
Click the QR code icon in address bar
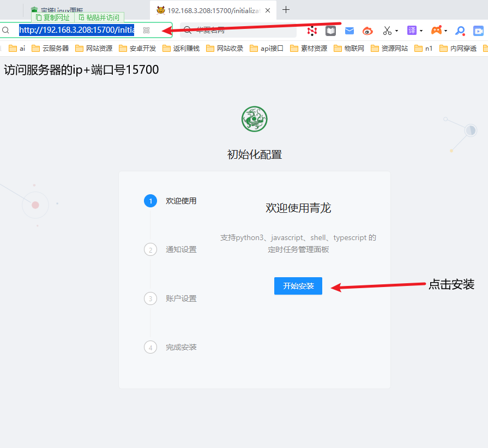[x=146, y=31]
